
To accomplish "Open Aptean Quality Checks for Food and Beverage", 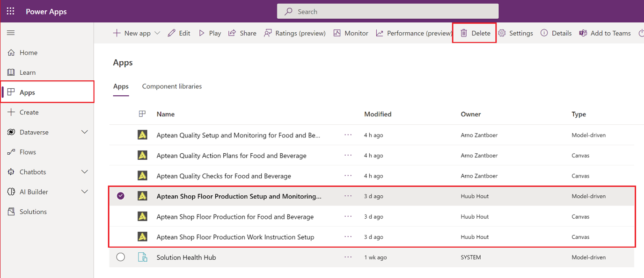I will point(224,176).
